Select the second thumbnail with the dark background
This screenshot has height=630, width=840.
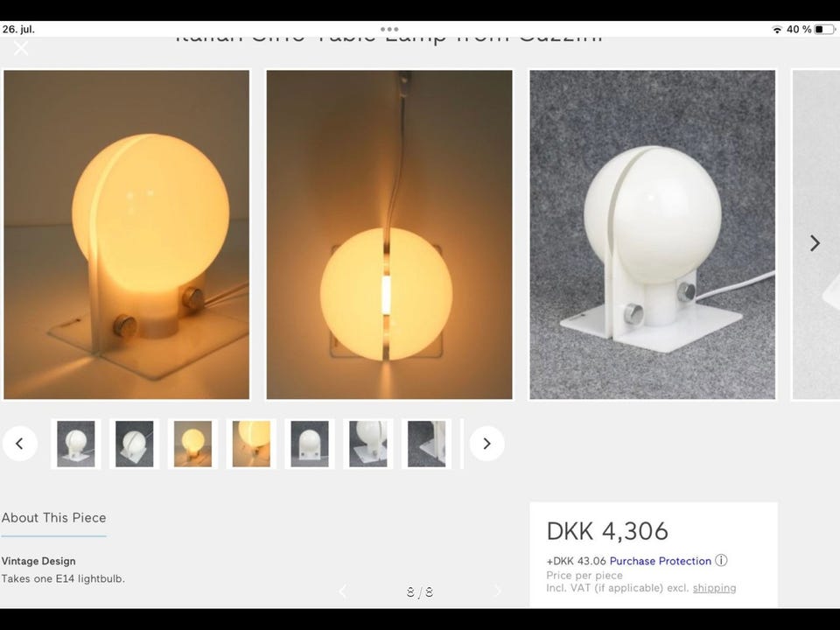click(x=134, y=444)
